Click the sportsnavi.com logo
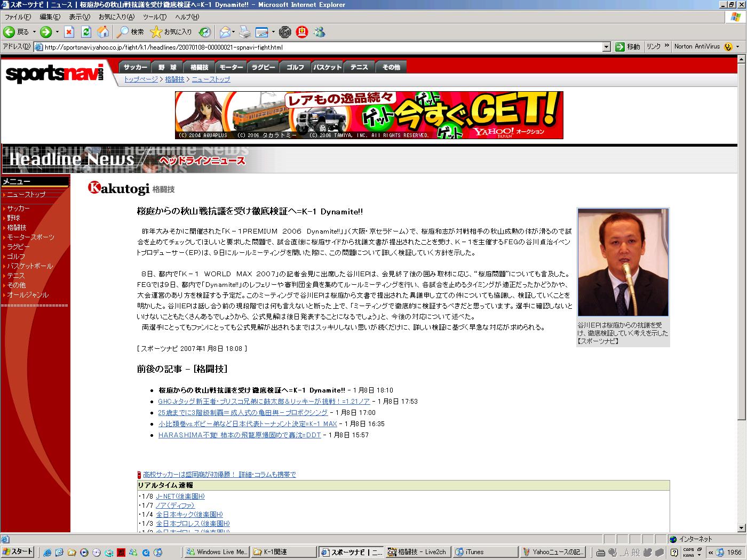The image size is (747, 560). 55,73
